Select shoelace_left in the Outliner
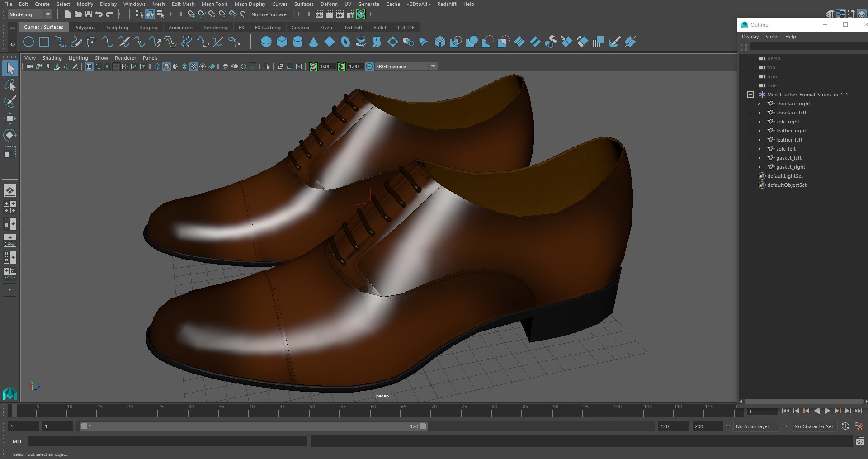 (x=791, y=113)
